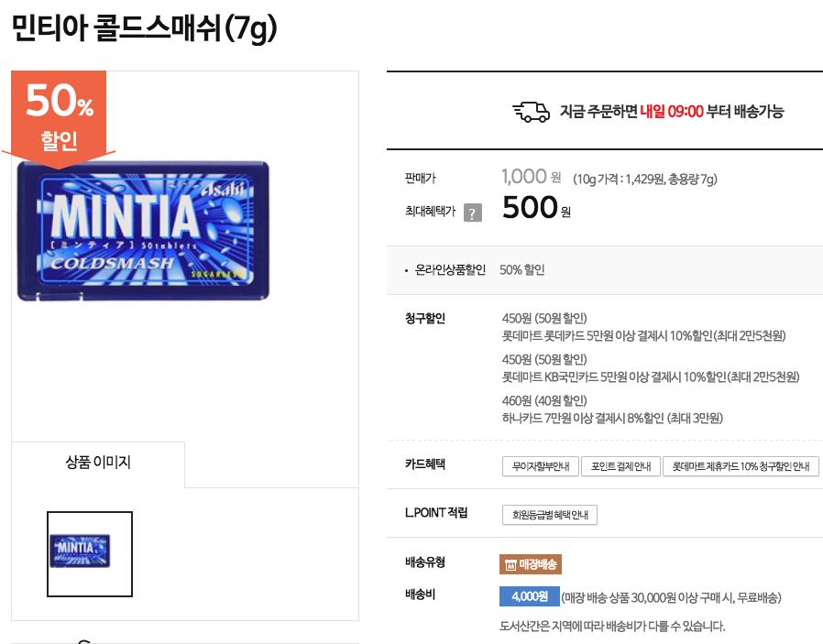The height and width of the screenshot is (644, 823).
Task: Click the blue 4,000원 delivery fee badge
Action: click(528, 596)
